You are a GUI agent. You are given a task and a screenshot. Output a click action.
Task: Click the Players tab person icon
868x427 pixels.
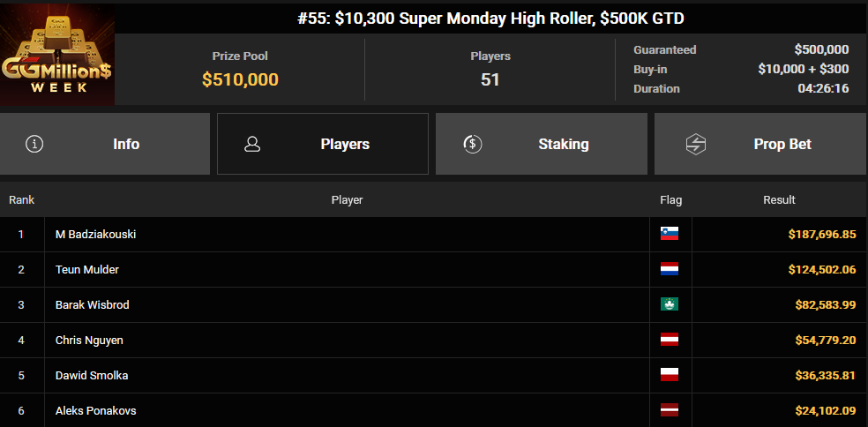pos(252,144)
